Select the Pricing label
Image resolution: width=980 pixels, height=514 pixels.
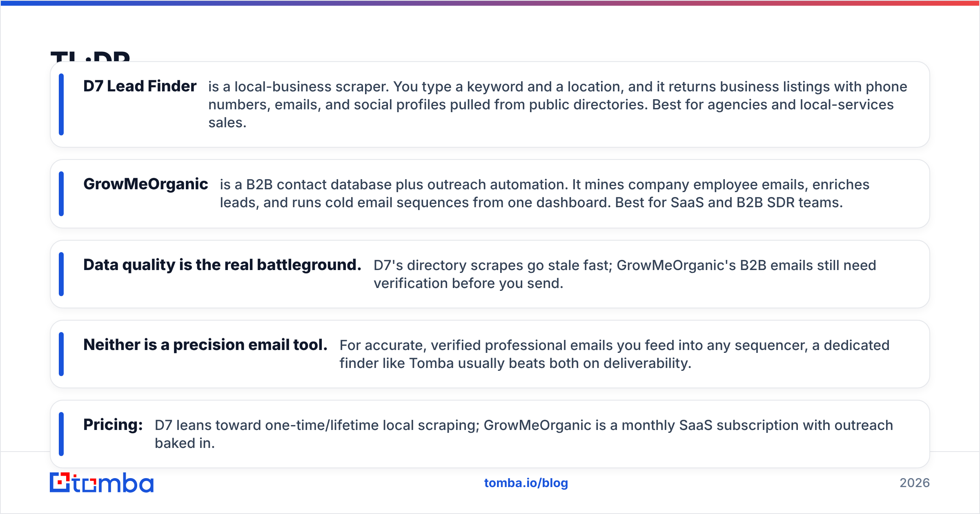(x=113, y=425)
